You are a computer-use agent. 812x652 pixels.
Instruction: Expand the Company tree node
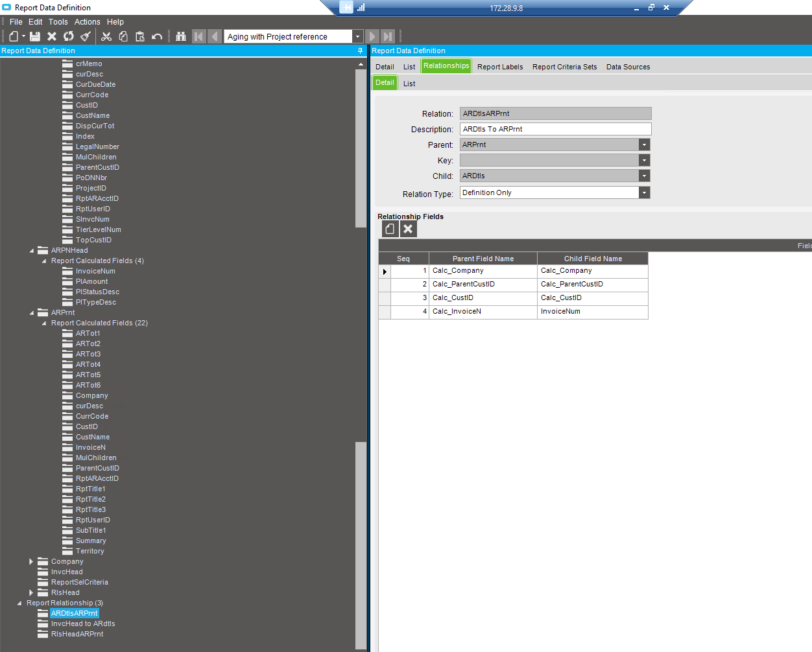click(31, 561)
